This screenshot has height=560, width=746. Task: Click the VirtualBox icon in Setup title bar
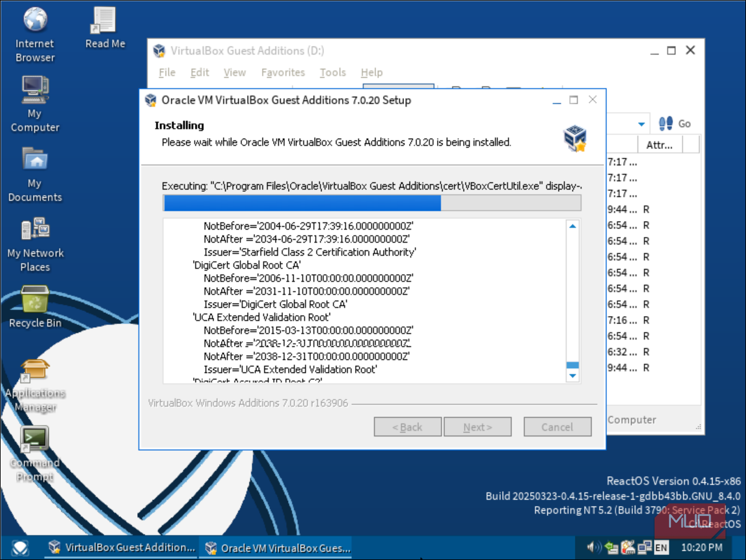tap(150, 100)
